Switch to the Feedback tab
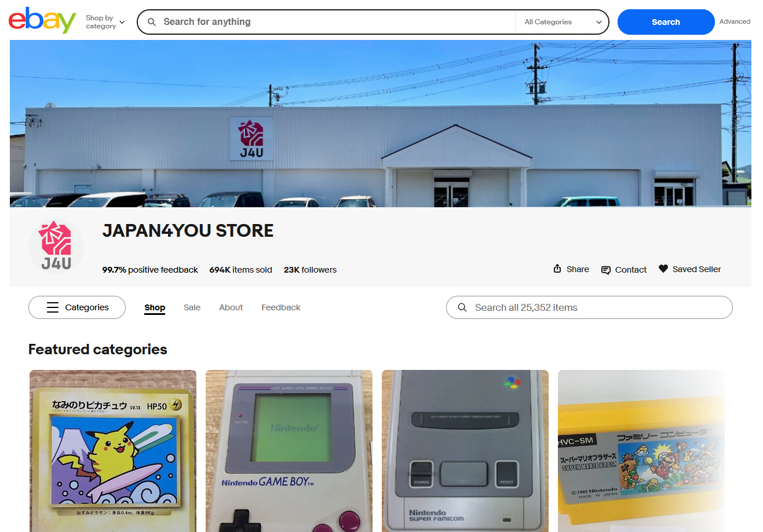This screenshot has height=532, width=763. pyautogui.click(x=281, y=307)
